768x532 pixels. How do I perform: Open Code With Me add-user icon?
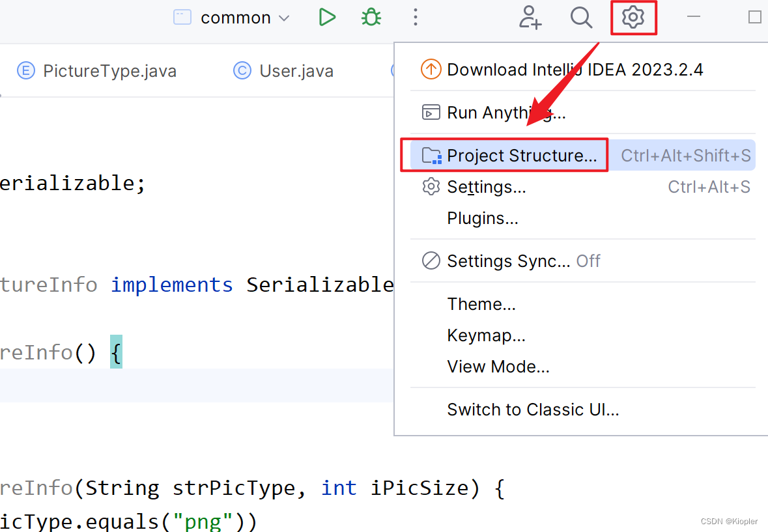[x=530, y=17]
